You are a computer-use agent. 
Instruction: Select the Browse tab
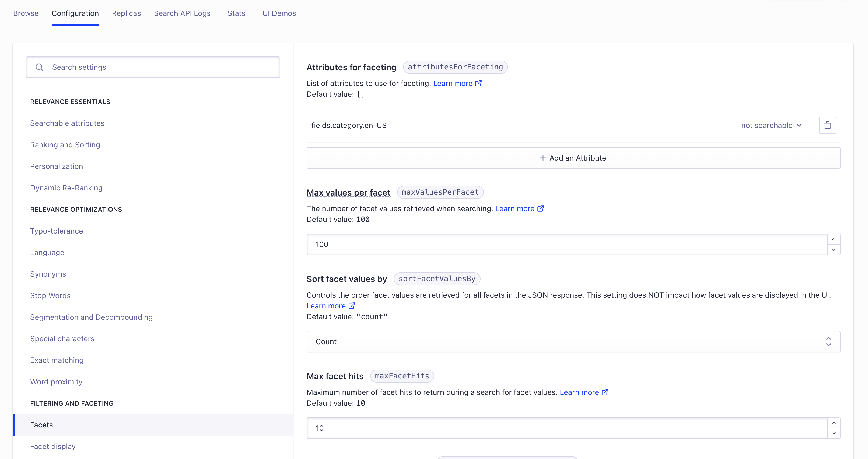coord(26,13)
